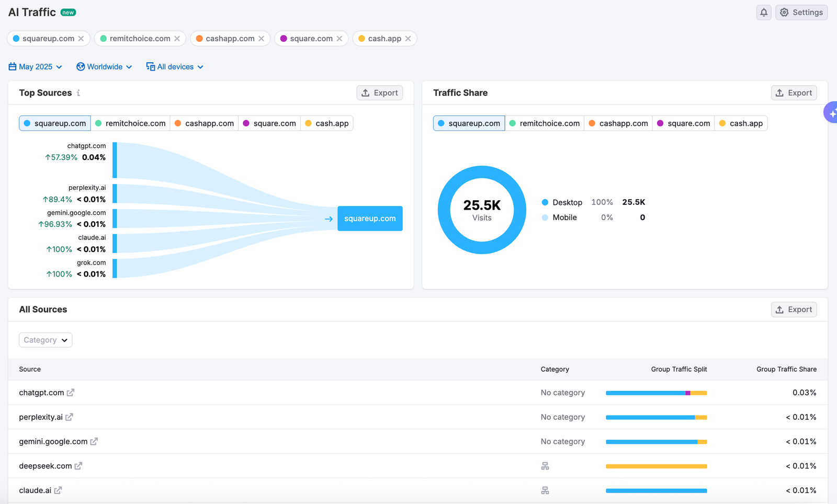The width and height of the screenshot is (837, 504).
Task: Expand the Category filter dropdown
Action: coord(46,340)
